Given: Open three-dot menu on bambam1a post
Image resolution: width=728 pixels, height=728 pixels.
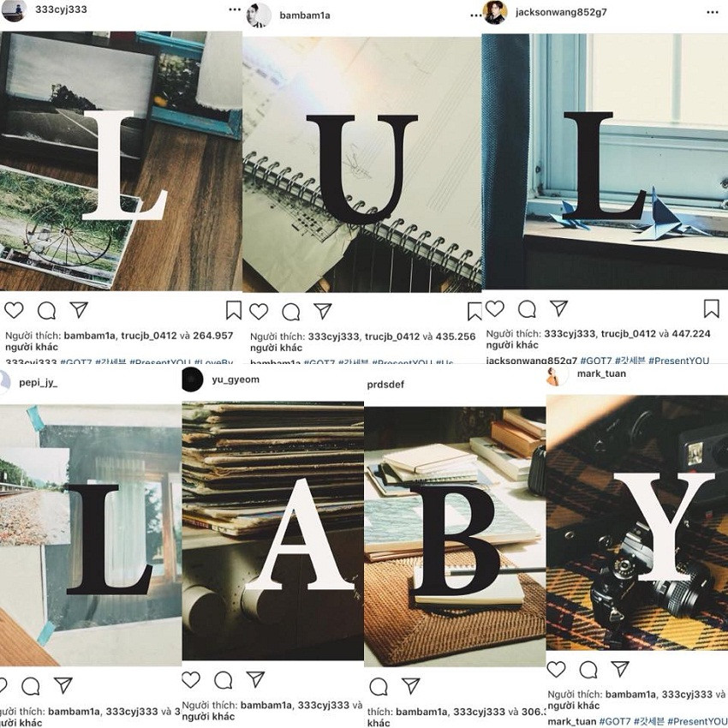Looking at the screenshot, I should (x=475, y=15).
